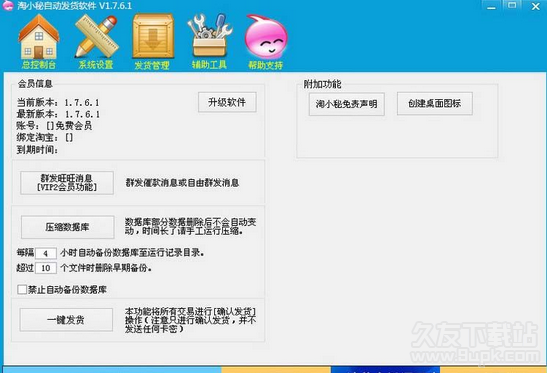This screenshot has height=373, width=547.
Task: Minimize the 淘小秘 window
Action: tap(492, 6)
